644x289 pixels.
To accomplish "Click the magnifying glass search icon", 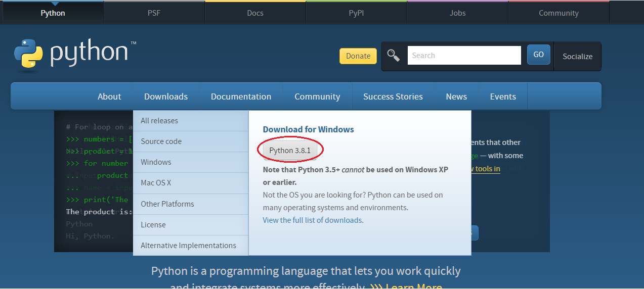I will [x=394, y=55].
